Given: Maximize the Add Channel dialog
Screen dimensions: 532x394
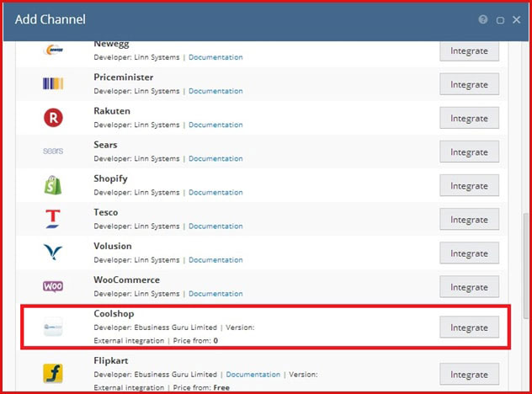Looking at the screenshot, I should click(x=500, y=20).
